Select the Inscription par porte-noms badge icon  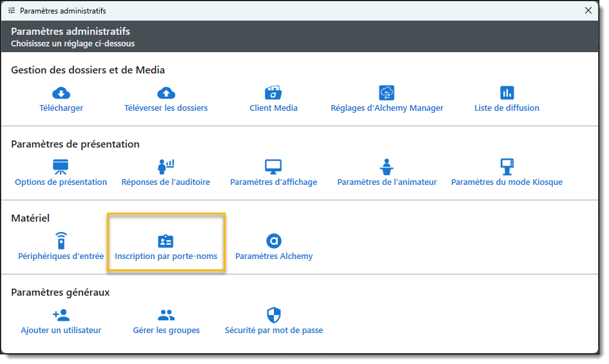click(x=166, y=241)
